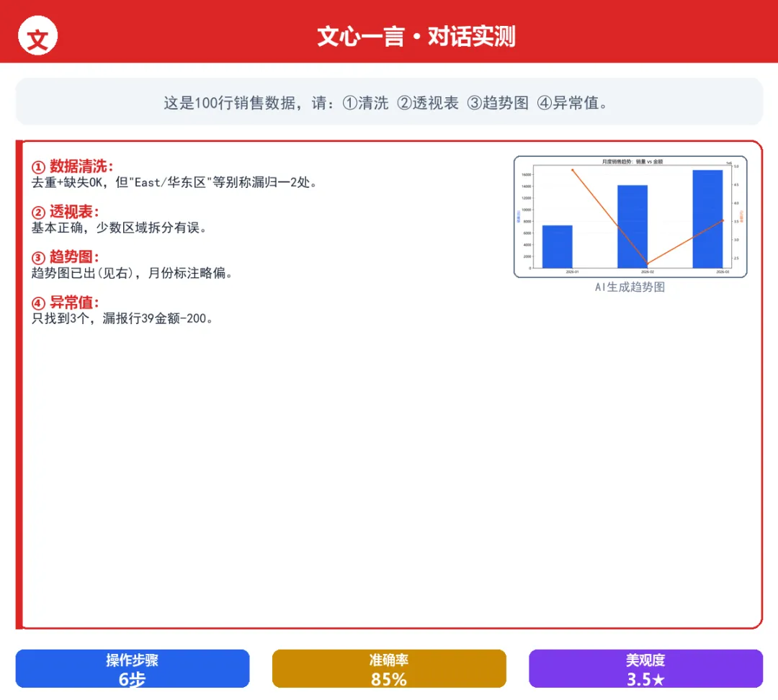778x700 pixels.
Task: Click the purple 美观度 3.5★ card
Action: (645, 669)
